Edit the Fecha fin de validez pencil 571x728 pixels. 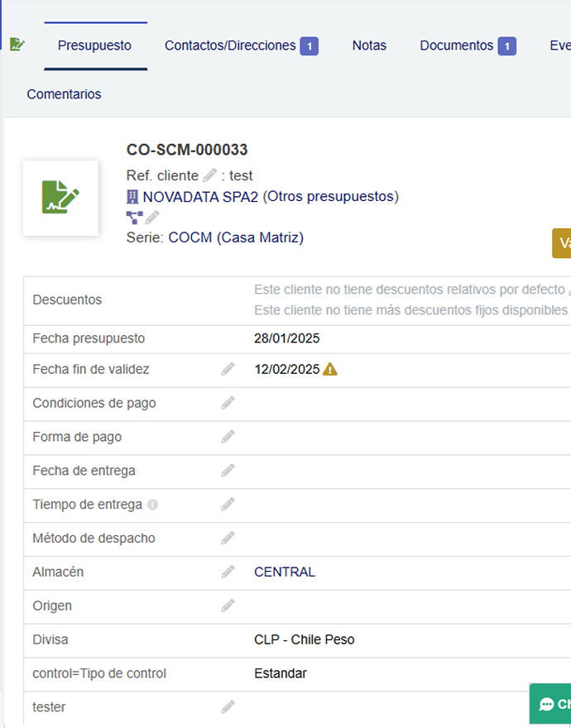tap(228, 370)
